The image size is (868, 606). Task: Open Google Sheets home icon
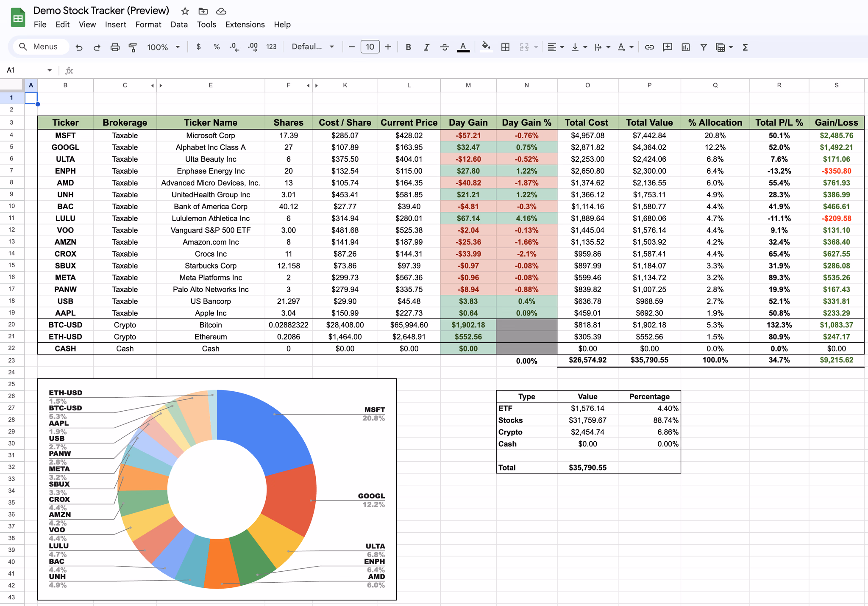tap(18, 17)
